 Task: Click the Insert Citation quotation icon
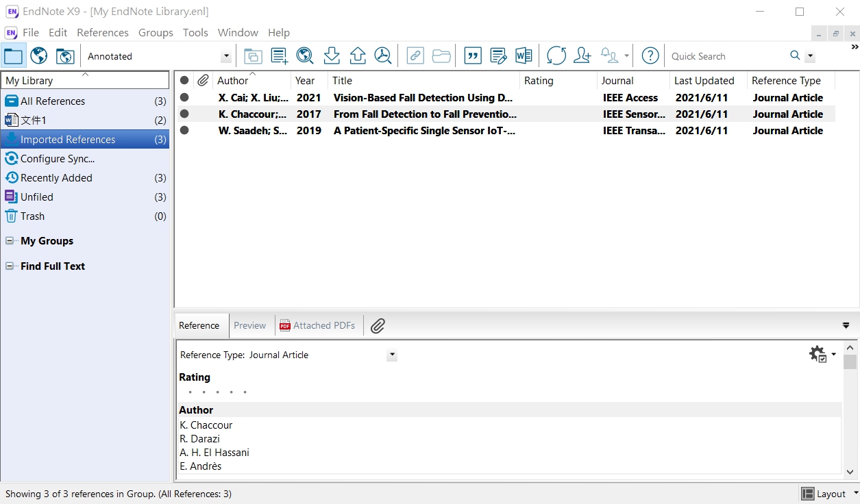[x=473, y=56]
